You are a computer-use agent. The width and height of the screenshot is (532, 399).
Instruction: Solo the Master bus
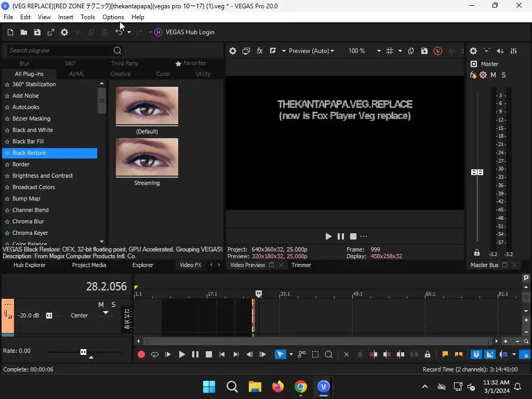pyautogui.click(x=503, y=75)
